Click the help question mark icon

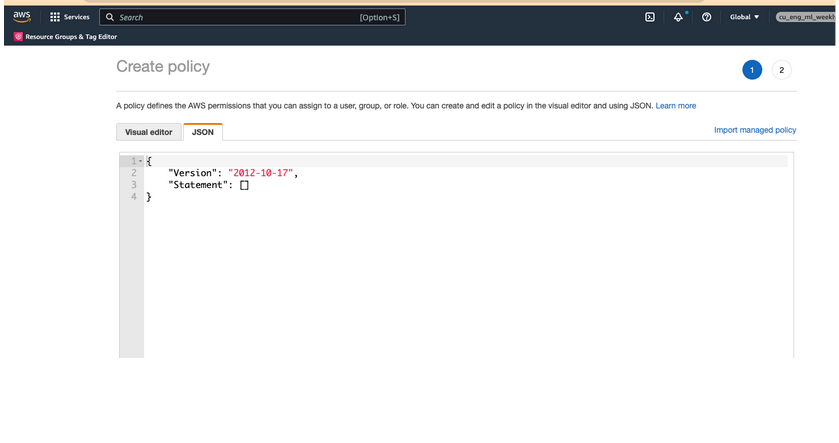coord(706,17)
